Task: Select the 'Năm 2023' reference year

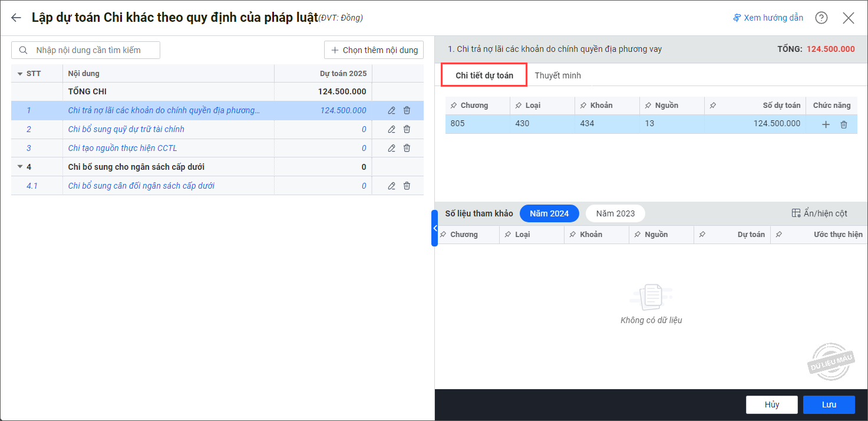Action: [x=615, y=213]
